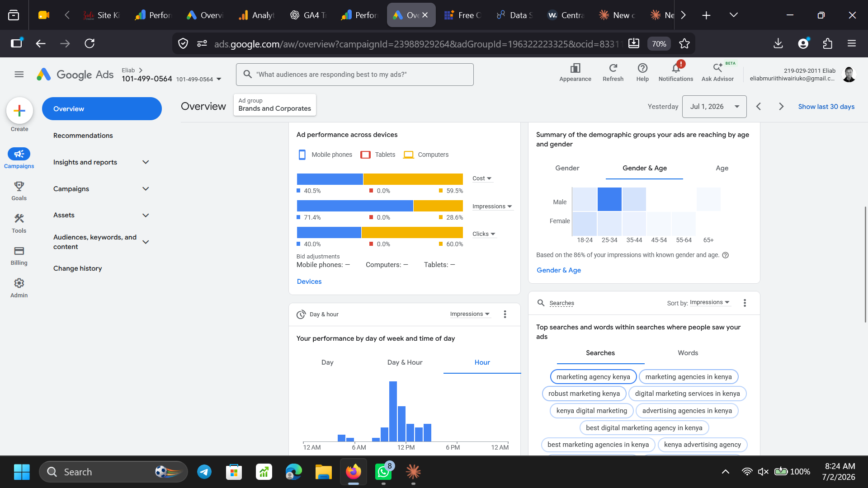Select search chip marketing agency kenya

tap(593, 377)
